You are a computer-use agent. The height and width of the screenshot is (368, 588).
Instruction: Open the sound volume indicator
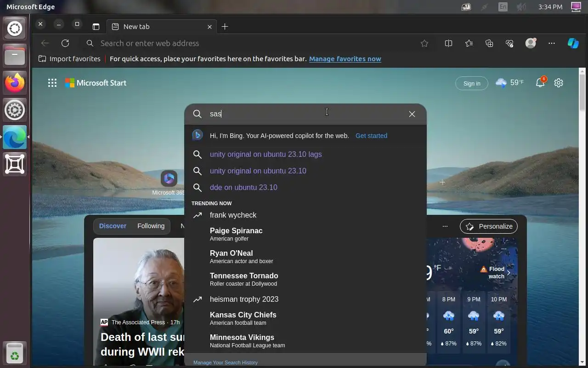point(521,7)
